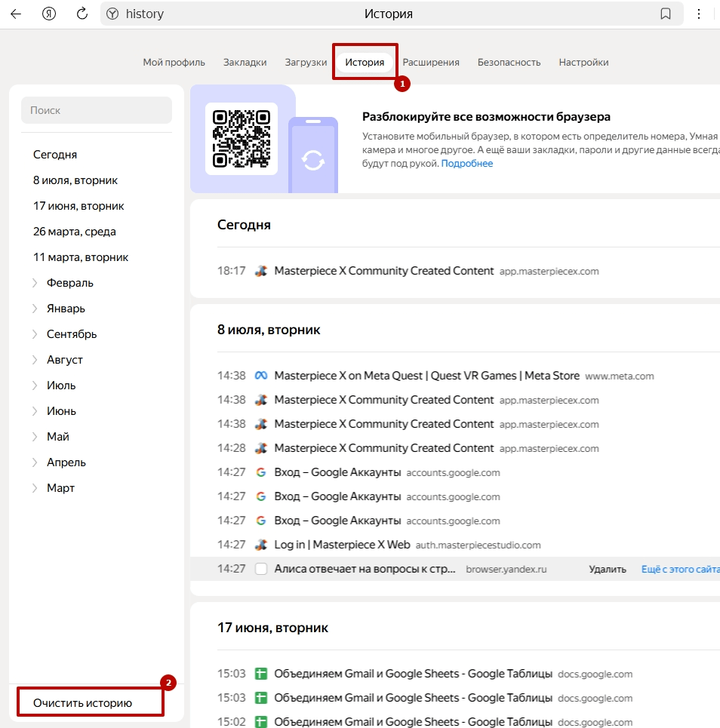Click the favicon of the 18:17 Masterpiece X entry
This screenshot has height=728, width=720.
[x=261, y=271]
